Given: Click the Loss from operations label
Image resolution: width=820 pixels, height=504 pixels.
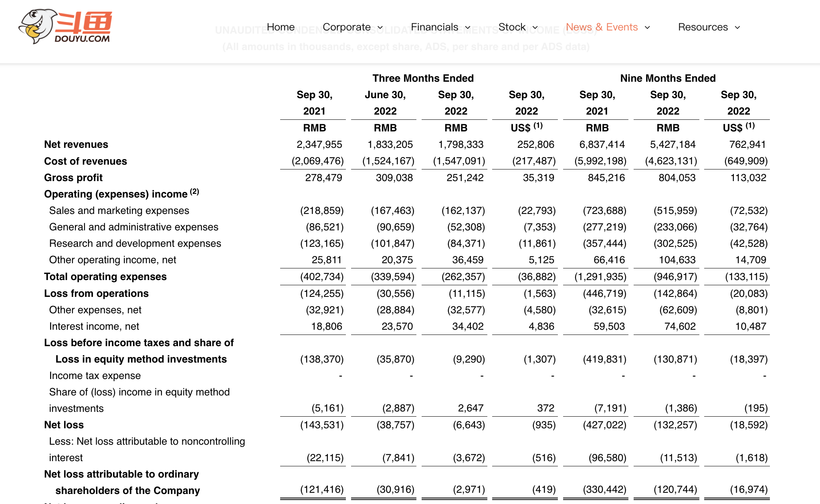Looking at the screenshot, I should (96, 294).
